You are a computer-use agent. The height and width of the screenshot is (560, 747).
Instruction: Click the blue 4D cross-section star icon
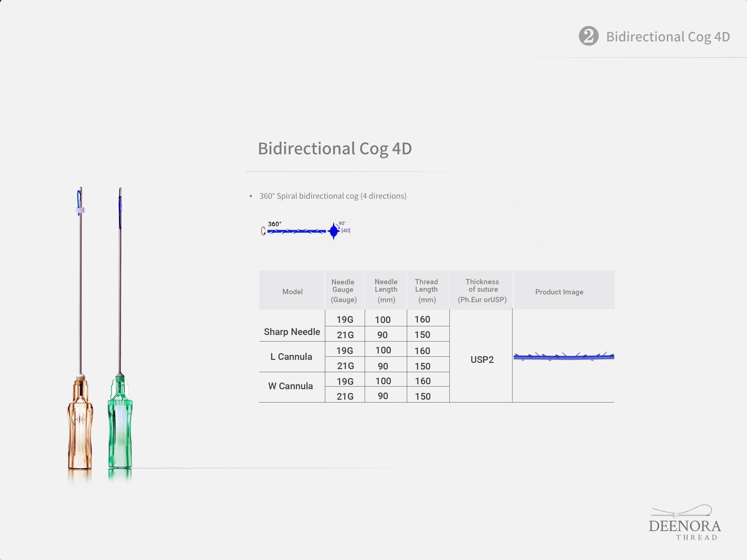(x=334, y=231)
